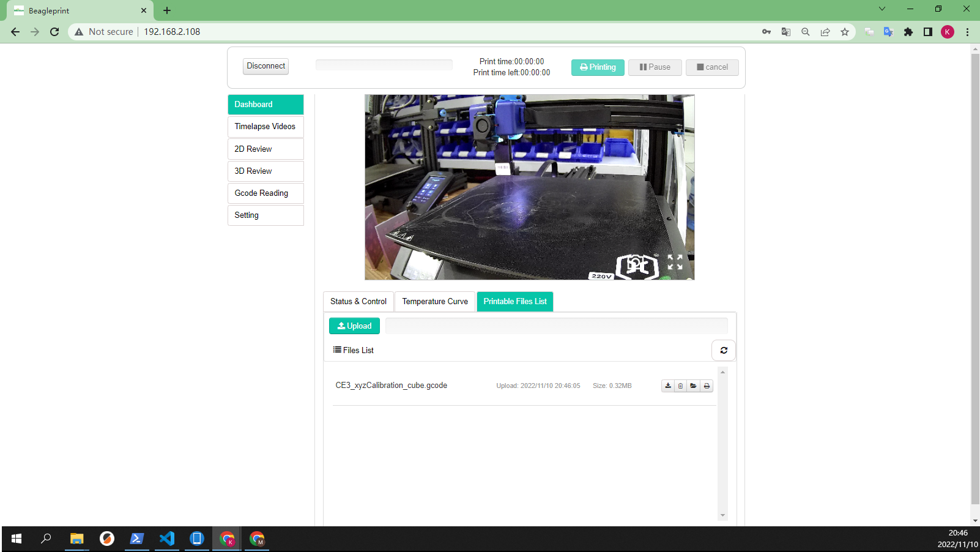The width and height of the screenshot is (980, 552).
Task: Switch to the Status & Control tab
Action: (x=358, y=301)
